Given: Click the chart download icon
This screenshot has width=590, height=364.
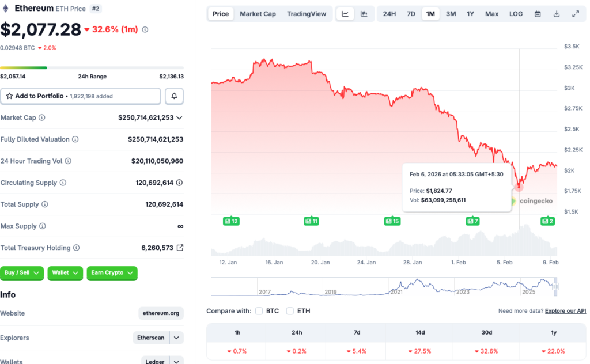Looking at the screenshot, I should tap(556, 13).
